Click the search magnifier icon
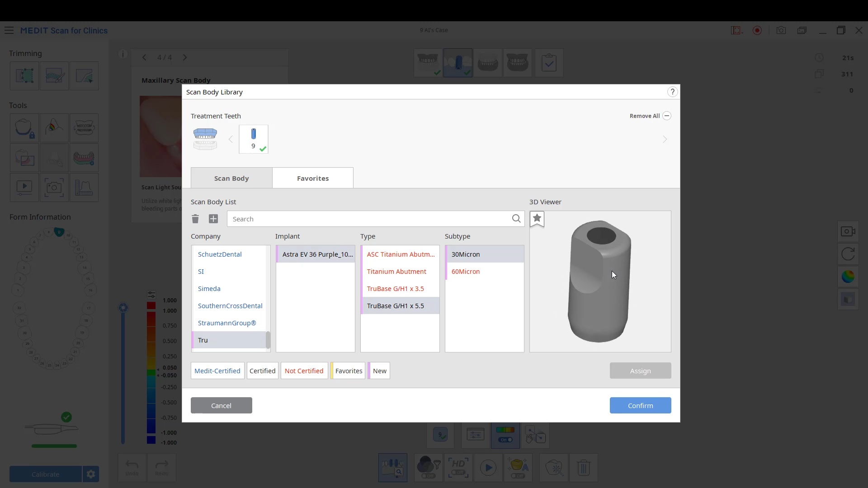 pos(516,219)
